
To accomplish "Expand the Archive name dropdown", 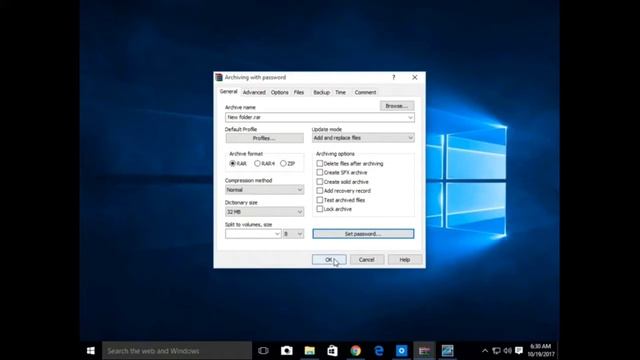I will pos(410,118).
